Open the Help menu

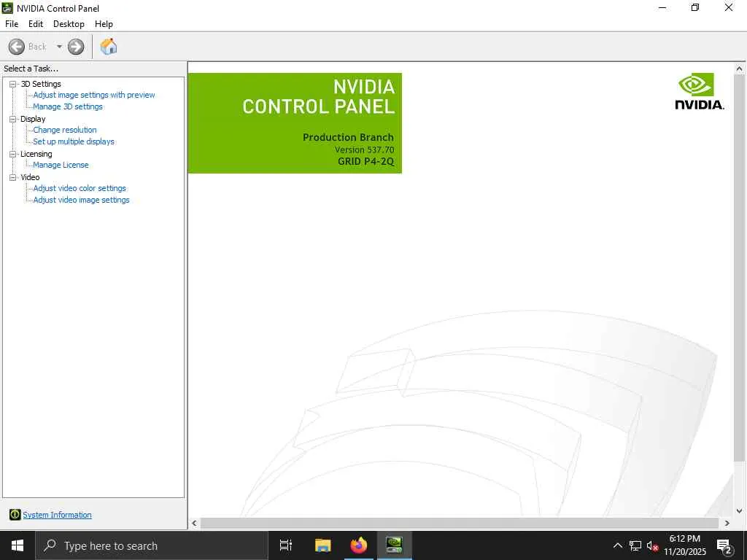click(x=104, y=24)
